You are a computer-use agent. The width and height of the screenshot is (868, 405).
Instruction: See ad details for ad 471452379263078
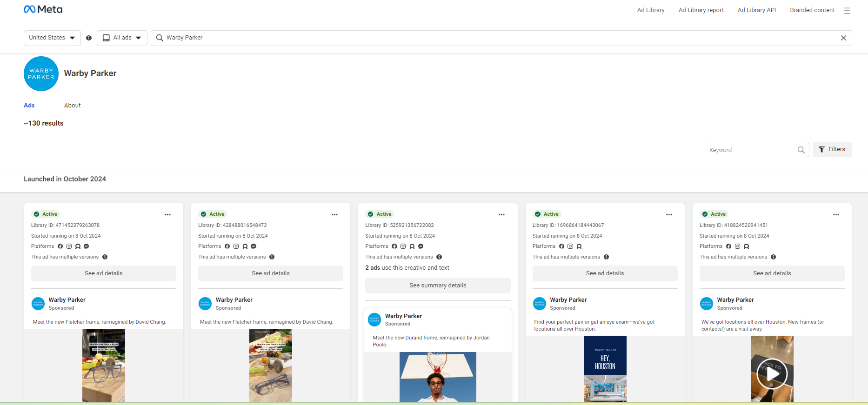(104, 273)
